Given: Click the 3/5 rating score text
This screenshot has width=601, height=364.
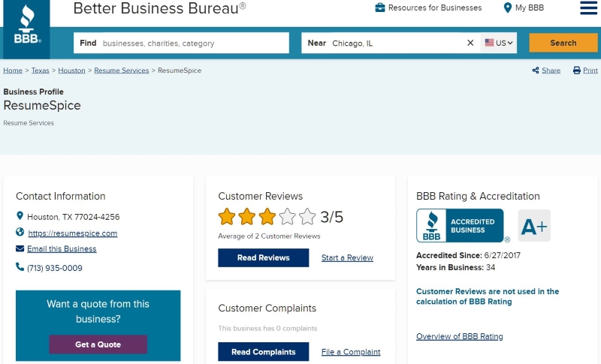Looking at the screenshot, I should tap(331, 217).
